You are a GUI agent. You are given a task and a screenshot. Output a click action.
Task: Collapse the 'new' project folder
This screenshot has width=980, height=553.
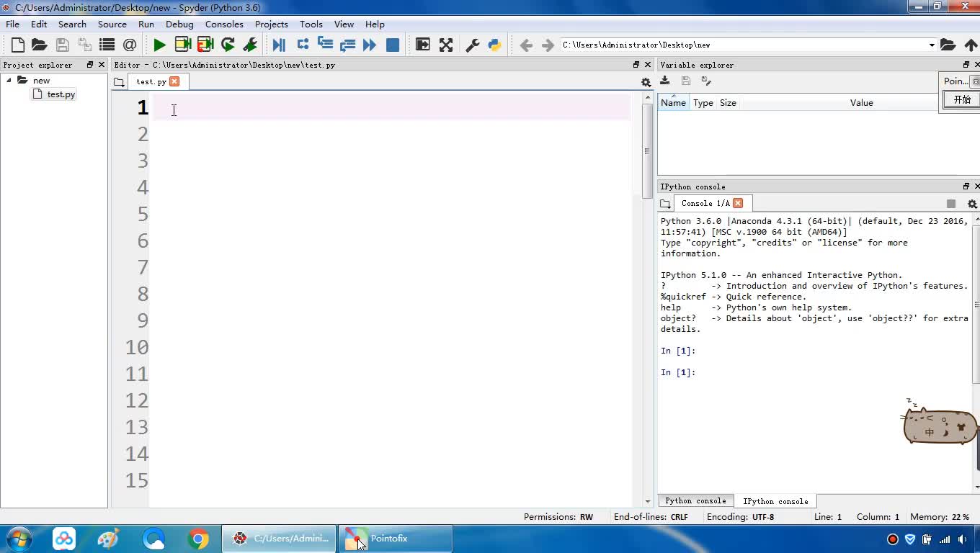(9, 81)
